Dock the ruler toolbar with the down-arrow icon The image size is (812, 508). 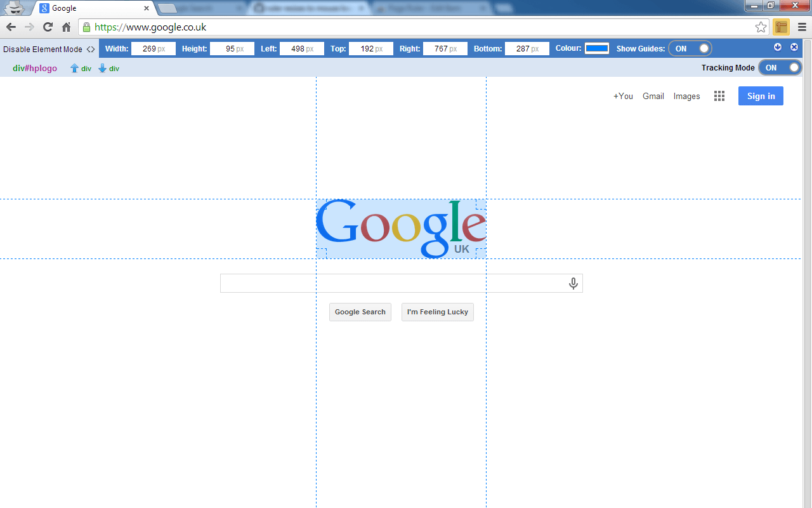778,47
